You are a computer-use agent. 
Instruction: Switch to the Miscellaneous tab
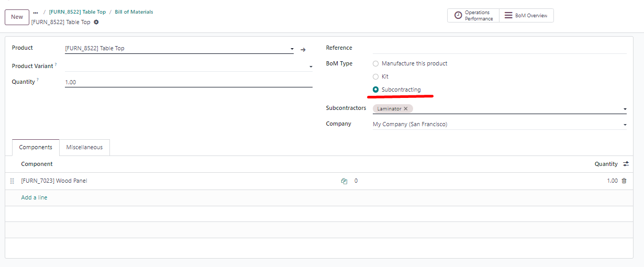point(84,147)
